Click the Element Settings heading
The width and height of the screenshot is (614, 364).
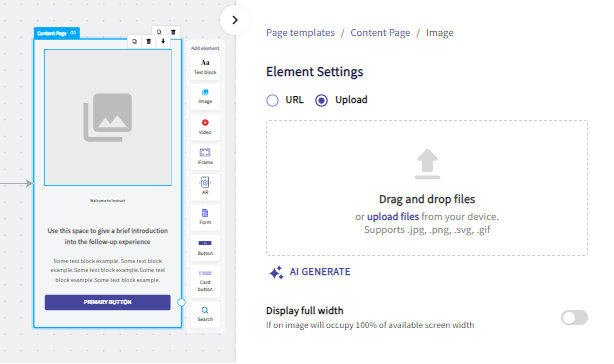coord(314,72)
